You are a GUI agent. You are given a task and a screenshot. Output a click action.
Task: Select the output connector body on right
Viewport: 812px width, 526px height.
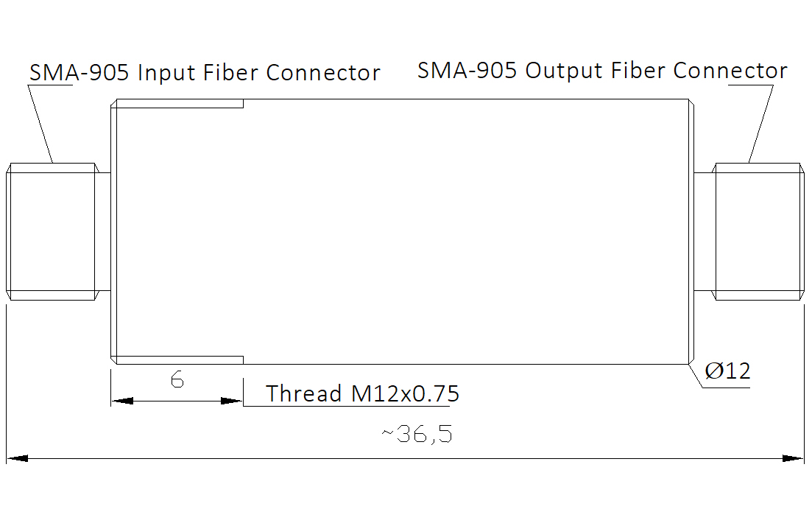758,231
